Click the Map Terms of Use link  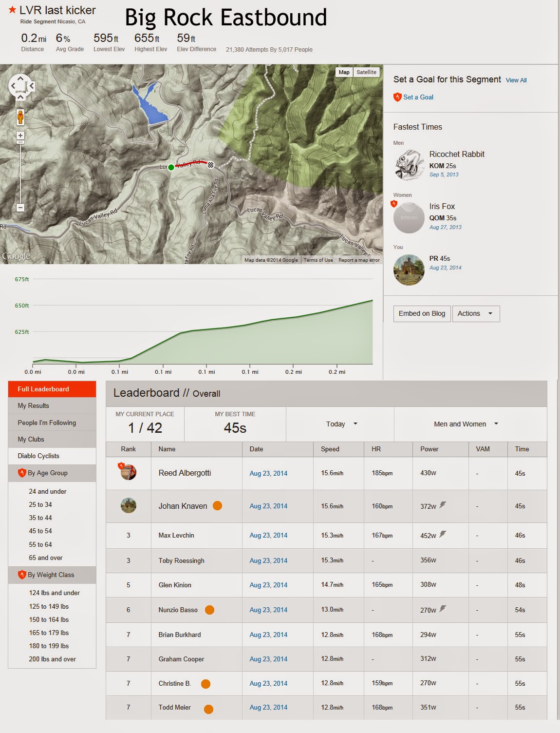pos(318,260)
